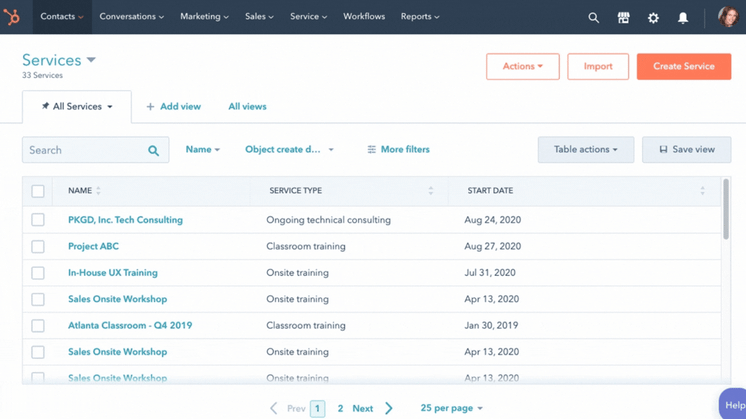The image size is (746, 419).
Task: Click Add view
Action: 174,107
